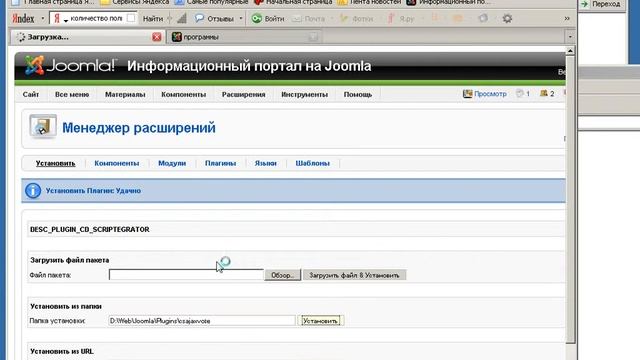The width and height of the screenshot is (640, 360).
Task: Open the Расширения menu
Action: tap(243, 94)
